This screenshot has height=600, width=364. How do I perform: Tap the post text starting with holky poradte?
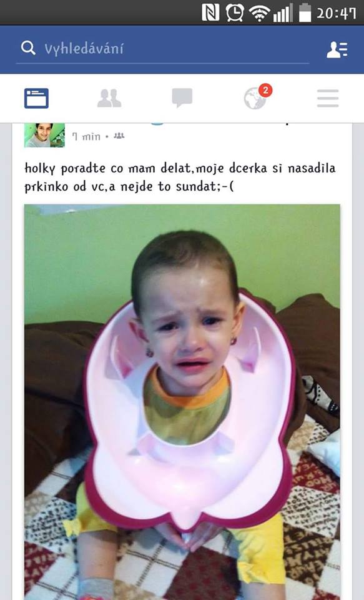(180, 177)
